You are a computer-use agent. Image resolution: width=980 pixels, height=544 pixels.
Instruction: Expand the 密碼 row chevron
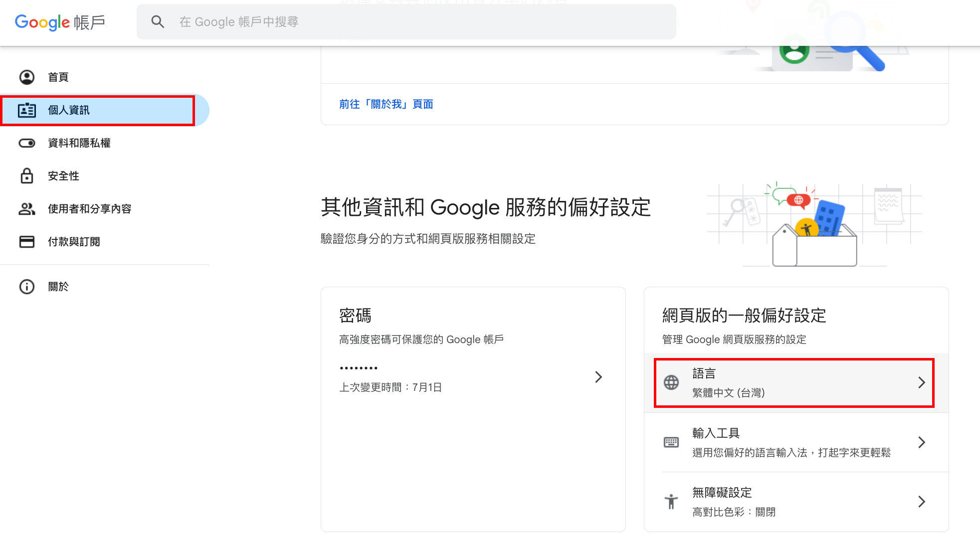point(598,376)
